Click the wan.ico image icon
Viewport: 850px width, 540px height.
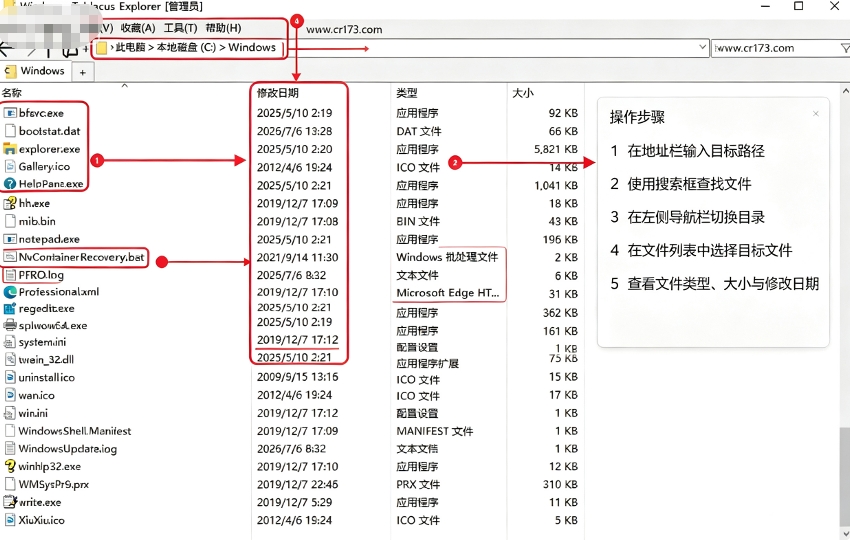point(10,395)
